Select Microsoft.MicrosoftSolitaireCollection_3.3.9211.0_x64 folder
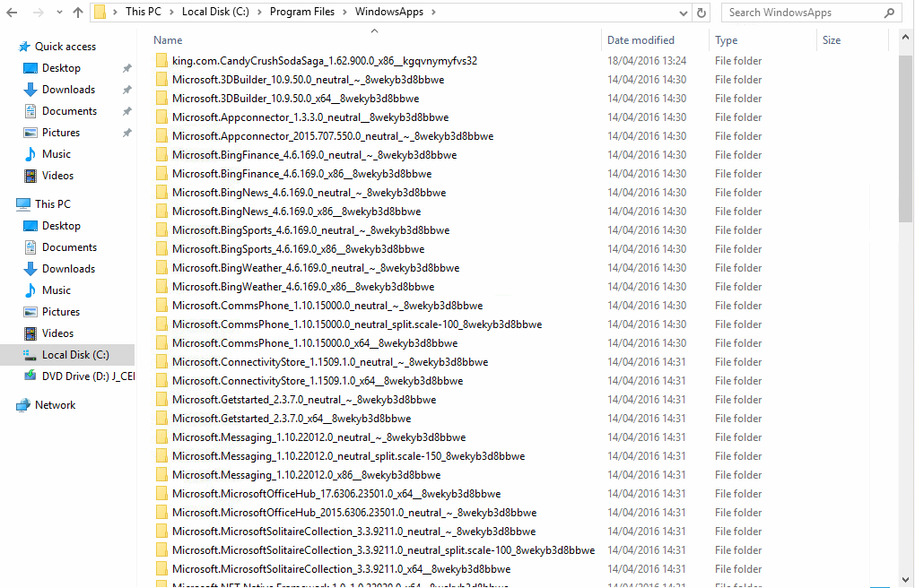Screen dimensions: 915x588 [x=342, y=569]
